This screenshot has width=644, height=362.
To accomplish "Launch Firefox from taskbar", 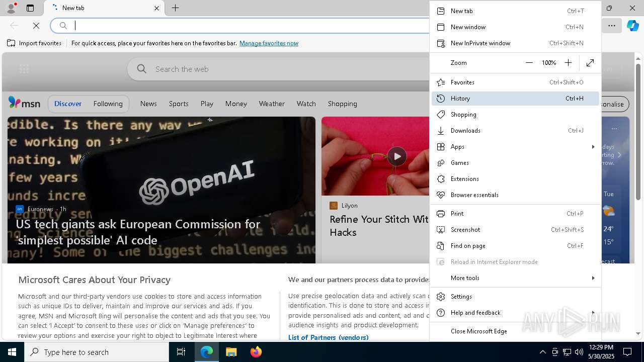I will pos(256,352).
